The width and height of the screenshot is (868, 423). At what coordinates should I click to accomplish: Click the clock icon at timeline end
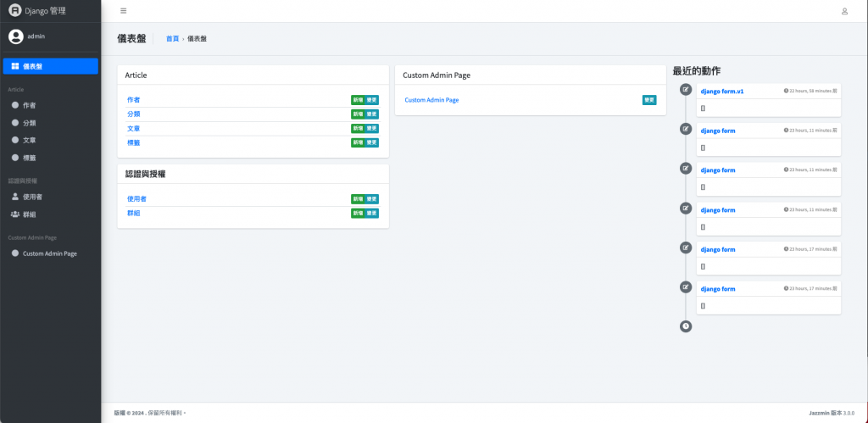coord(686,326)
